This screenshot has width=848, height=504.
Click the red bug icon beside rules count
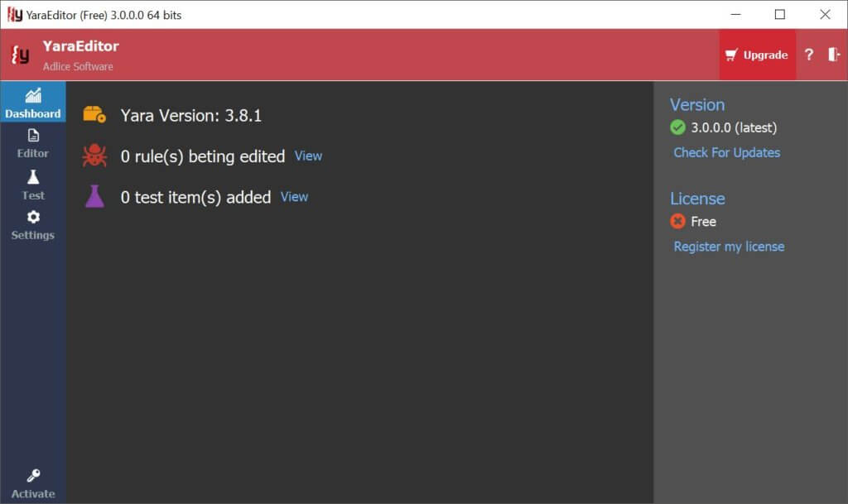point(94,155)
